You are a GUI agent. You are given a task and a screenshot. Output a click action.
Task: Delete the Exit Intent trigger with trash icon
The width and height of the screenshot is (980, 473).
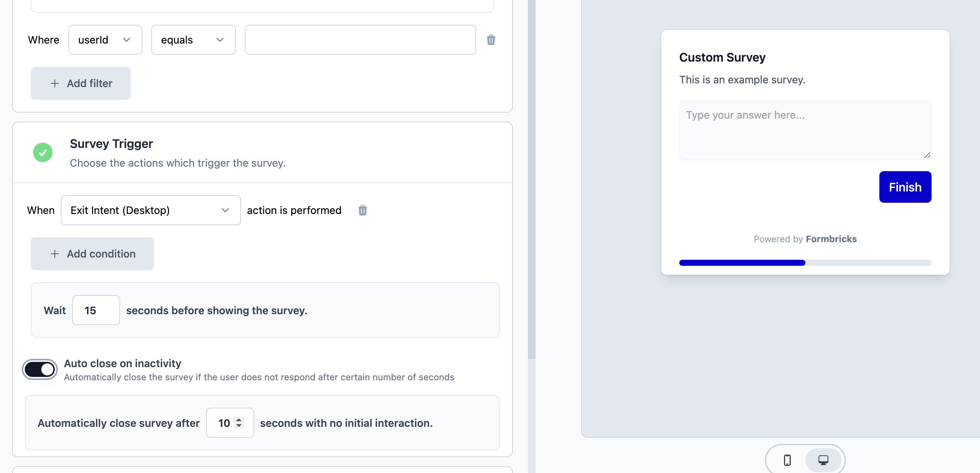click(362, 210)
